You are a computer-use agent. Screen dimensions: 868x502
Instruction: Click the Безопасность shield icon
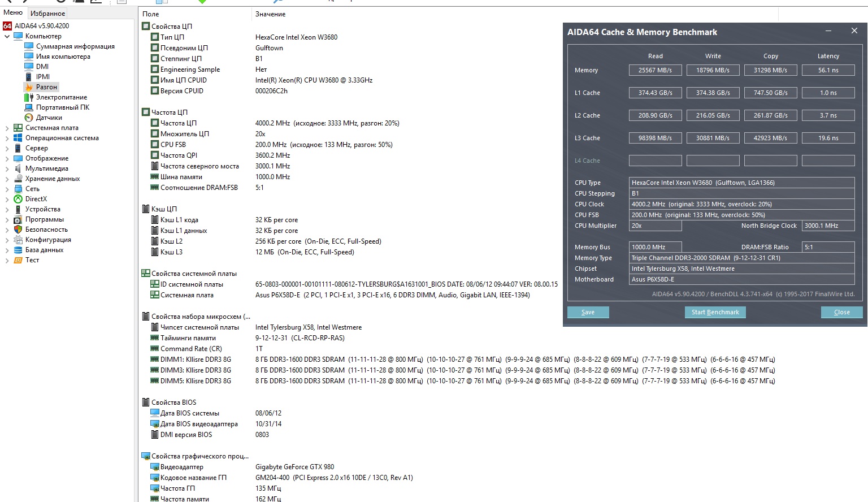coord(18,230)
